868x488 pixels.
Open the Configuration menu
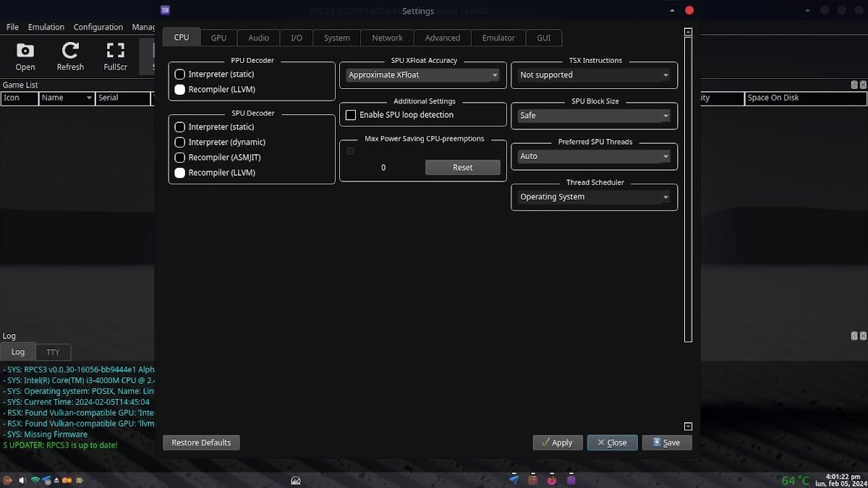pos(98,27)
